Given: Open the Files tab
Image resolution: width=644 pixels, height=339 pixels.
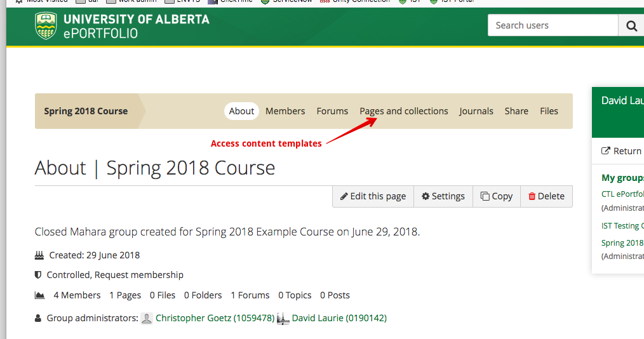Looking at the screenshot, I should click(549, 111).
